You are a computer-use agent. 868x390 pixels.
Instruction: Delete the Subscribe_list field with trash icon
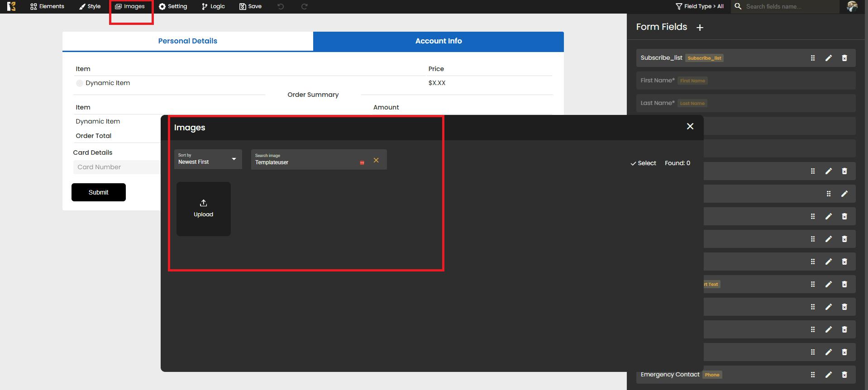pos(844,58)
